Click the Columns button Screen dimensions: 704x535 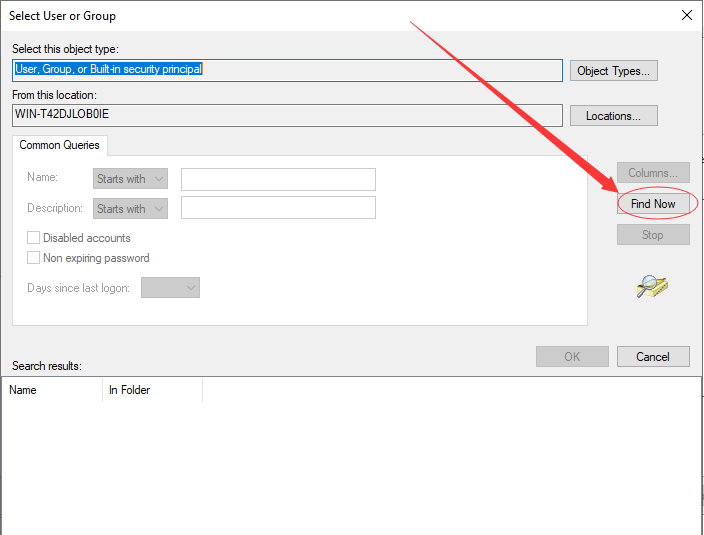click(x=653, y=172)
